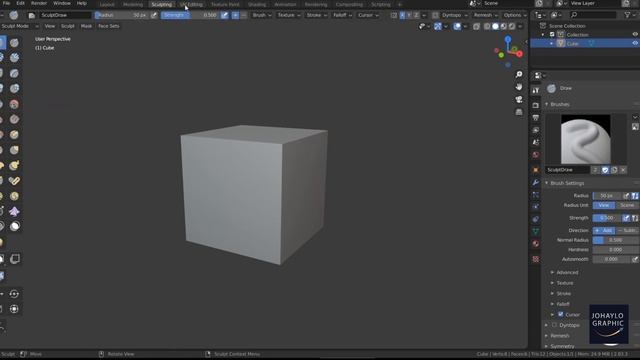Viewport: 640px width, 360px height.
Task: Click the Normal Radius slider
Action: [616, 240]
